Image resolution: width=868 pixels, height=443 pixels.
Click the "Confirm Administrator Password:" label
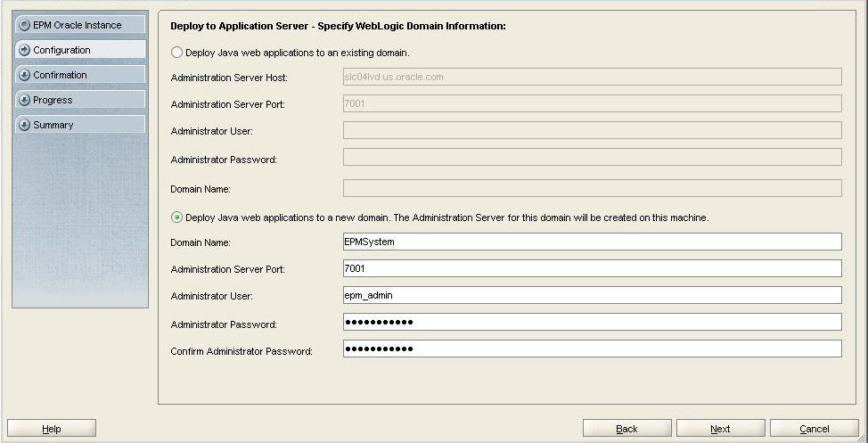(242, 351)
